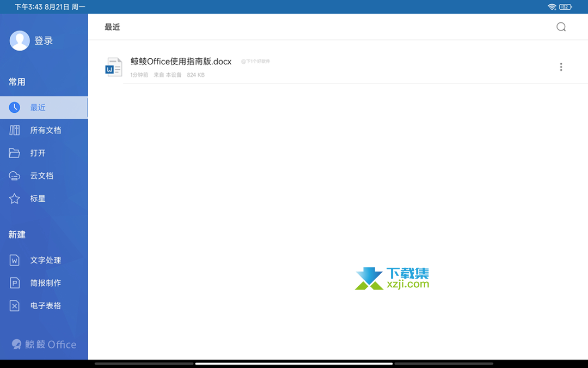Click the Word file icon of 鲸鲮Office使用指南版.docx
588x368 pixels.
point(114,67)
